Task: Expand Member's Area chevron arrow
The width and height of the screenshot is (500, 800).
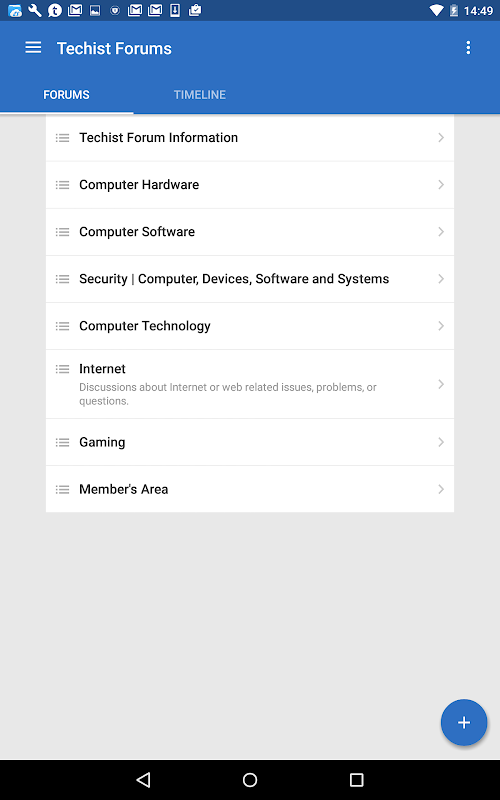Action: click(x=441, y=489)
